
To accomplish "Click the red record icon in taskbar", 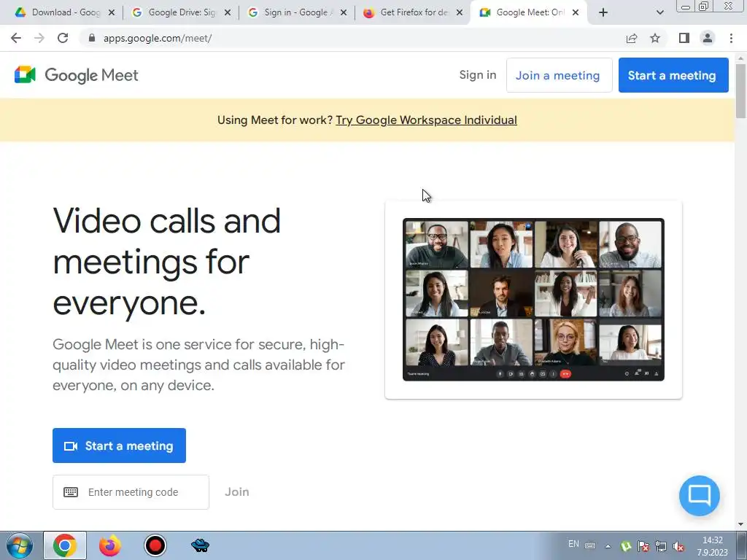I will click(155, 545).
